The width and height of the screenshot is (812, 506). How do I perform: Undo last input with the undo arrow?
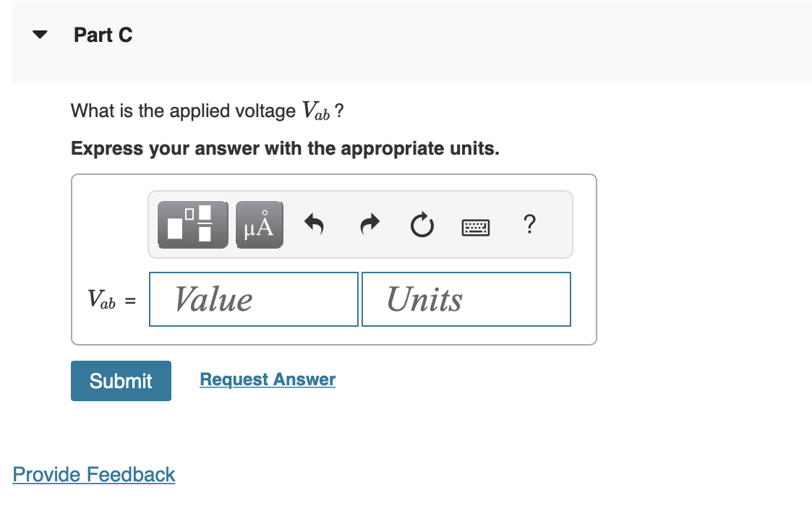tap(314, 224)
